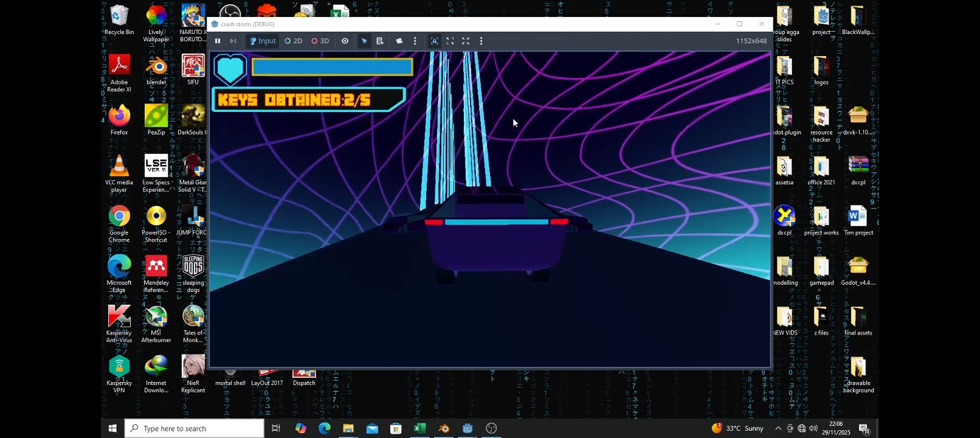Select the resource hacker folder

click(821, 123)
